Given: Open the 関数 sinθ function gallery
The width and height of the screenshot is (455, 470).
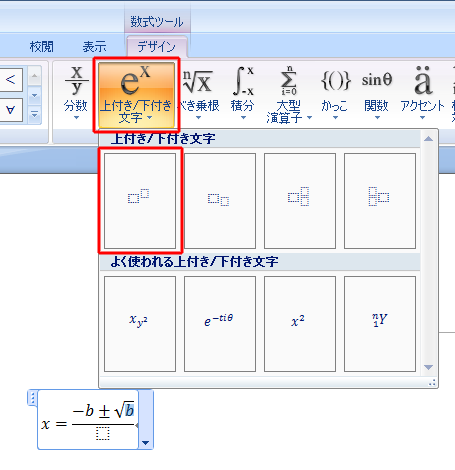Looking at the screenshot, I should [x=377, y=94].
